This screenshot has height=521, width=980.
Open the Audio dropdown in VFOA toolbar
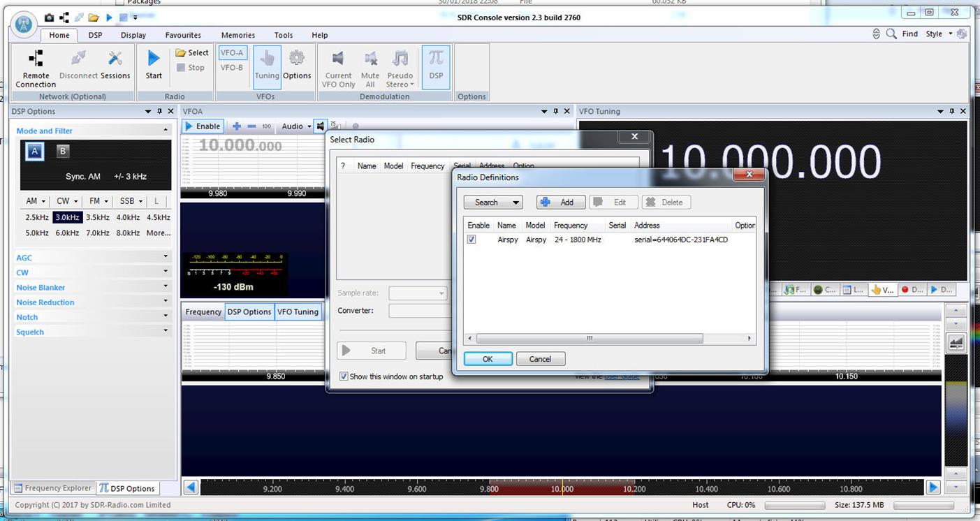(x=296, y=126)
